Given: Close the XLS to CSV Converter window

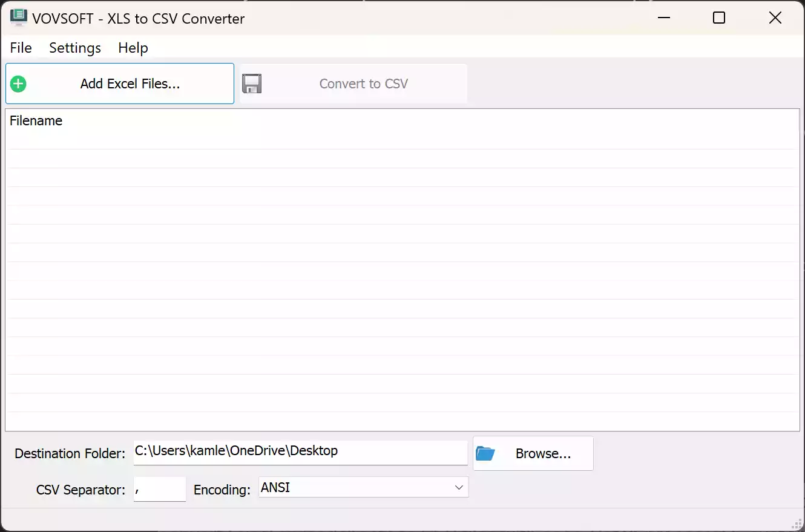Looking at the screenshot, I should click(775, 18).
